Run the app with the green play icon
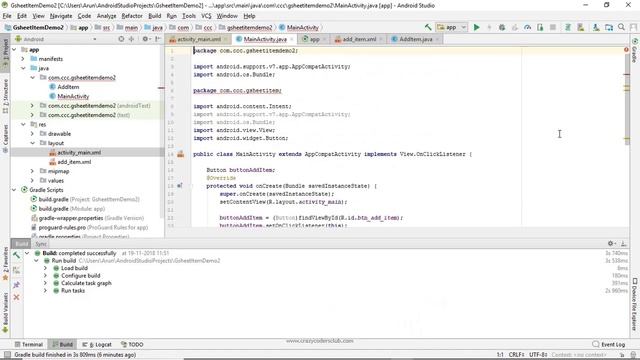 point(476,27)
